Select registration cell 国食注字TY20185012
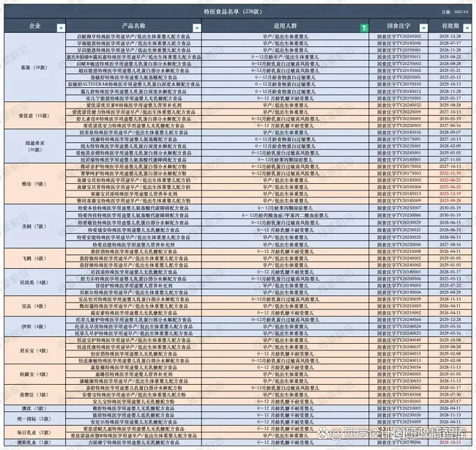 click(x=398, y=91)
